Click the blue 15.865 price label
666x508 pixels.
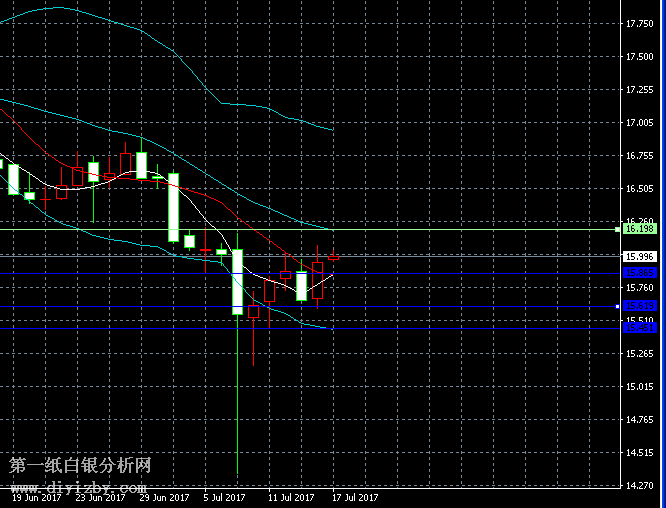(x=639, y=272)
